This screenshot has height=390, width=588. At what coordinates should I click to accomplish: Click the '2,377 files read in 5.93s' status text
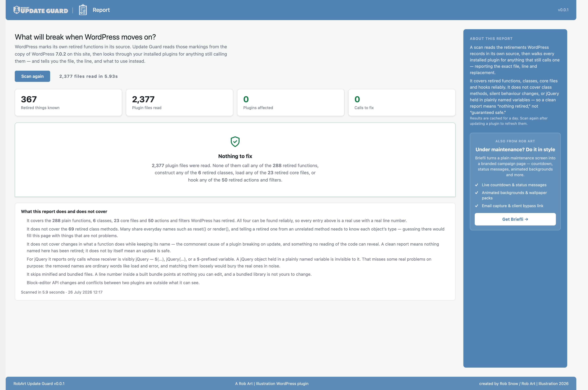(x=88, y=76)
